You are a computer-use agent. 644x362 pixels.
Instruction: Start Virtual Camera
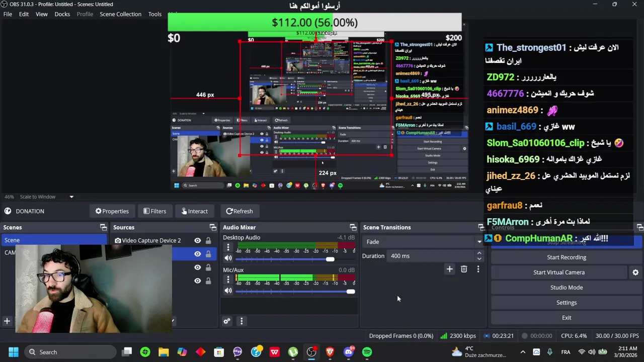(x=559, y=272)
